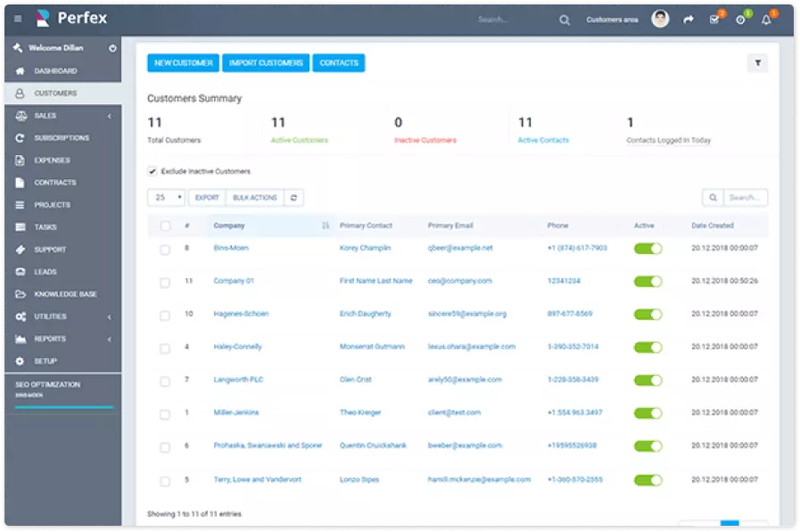Open the primary contact Korey Champlin
The width and height of the screenshot is (800, 532).
(366, 248)
